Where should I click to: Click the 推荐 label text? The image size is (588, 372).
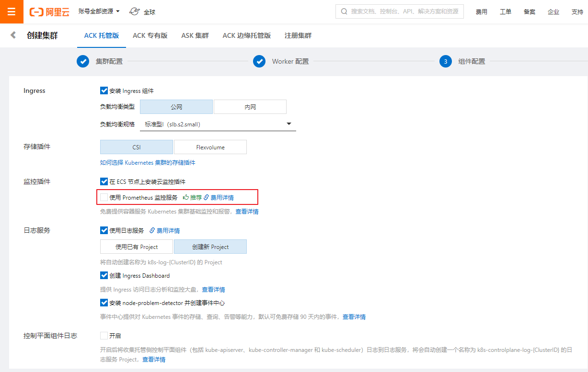point(196,197)
